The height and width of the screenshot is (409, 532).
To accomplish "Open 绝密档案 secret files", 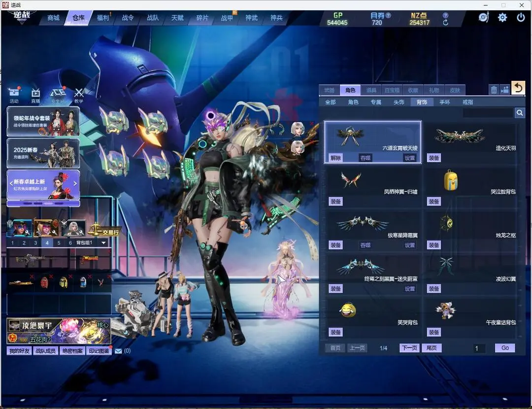I will 72,351.
